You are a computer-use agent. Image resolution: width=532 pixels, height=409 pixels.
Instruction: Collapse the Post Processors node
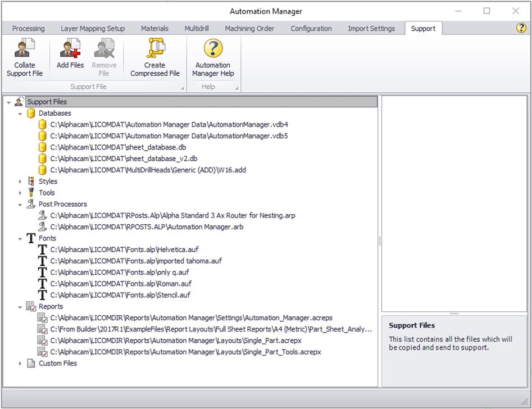[20, 204]
